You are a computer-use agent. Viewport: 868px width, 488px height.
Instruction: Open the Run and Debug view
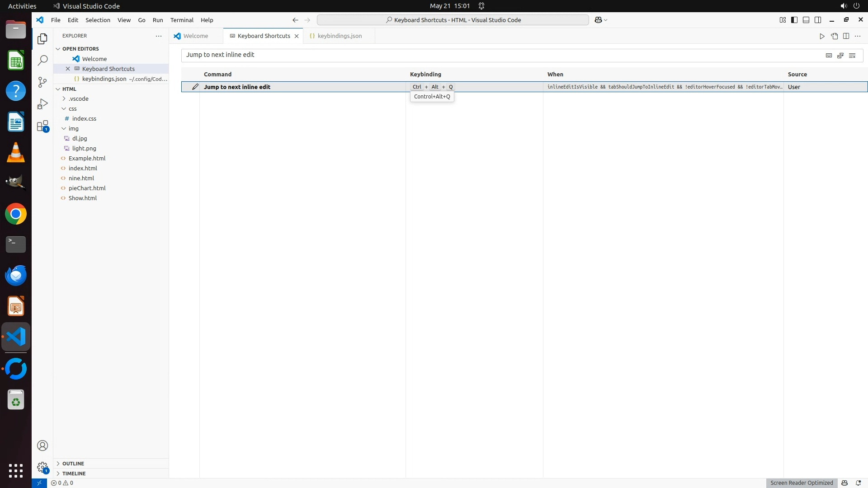[x=42, y=104]
